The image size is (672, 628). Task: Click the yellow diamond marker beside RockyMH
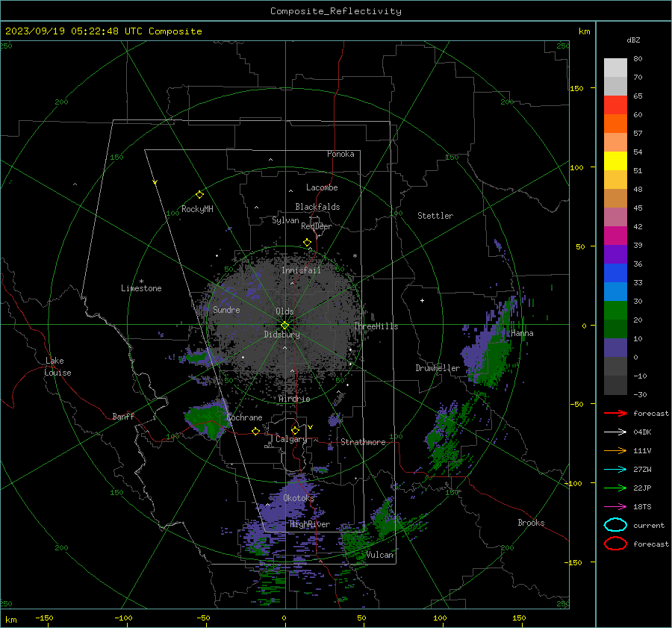(x=199, y=195)
